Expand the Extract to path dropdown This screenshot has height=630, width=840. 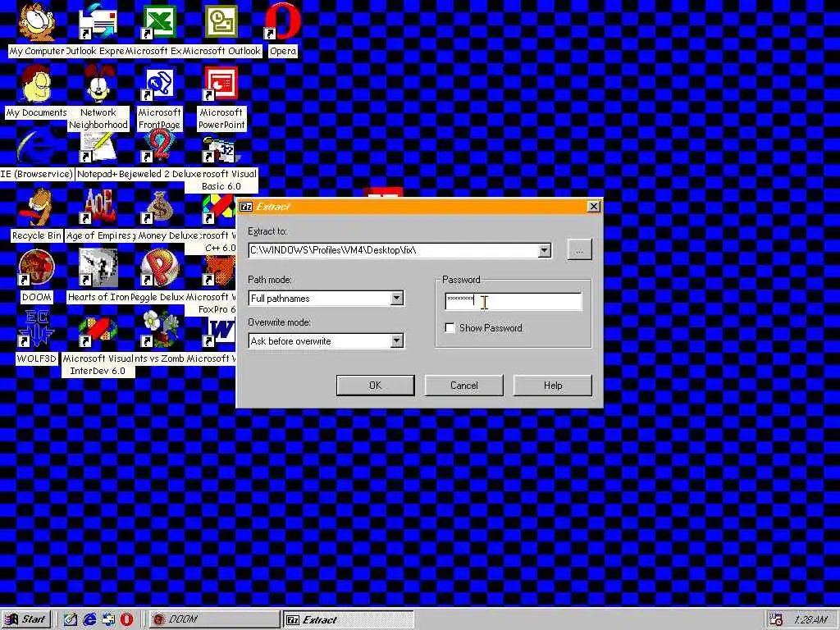tap(545, 250)
